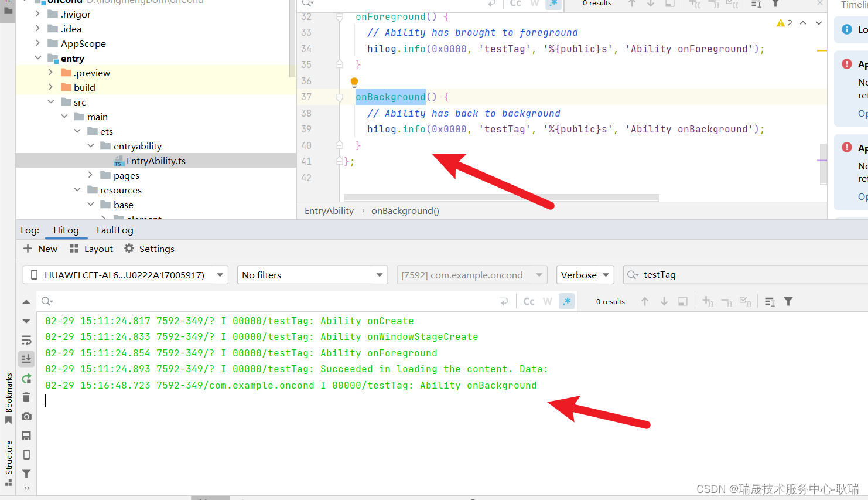The width and height of the screenshot is (868, 500).
Task: Expand the .preview folder
Action: [x=50, y=73]
